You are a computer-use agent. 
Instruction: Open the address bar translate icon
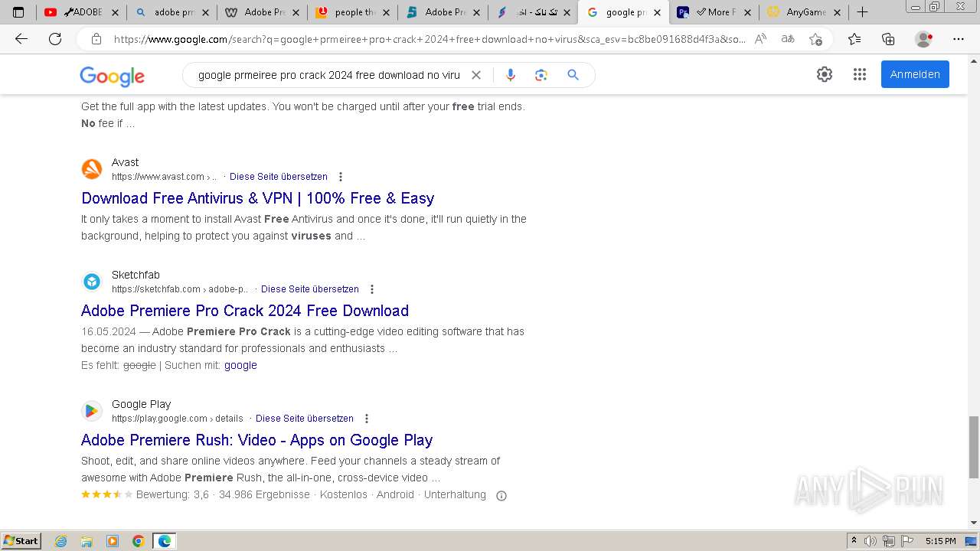point(787,39)
